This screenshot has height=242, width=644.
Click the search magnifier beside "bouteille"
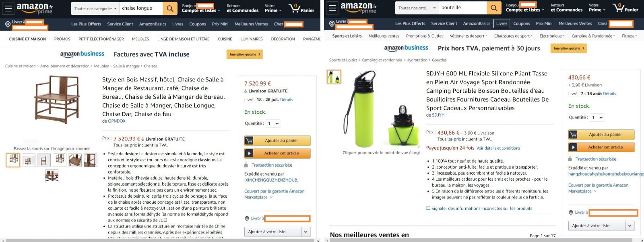click(x=493, y=8)
